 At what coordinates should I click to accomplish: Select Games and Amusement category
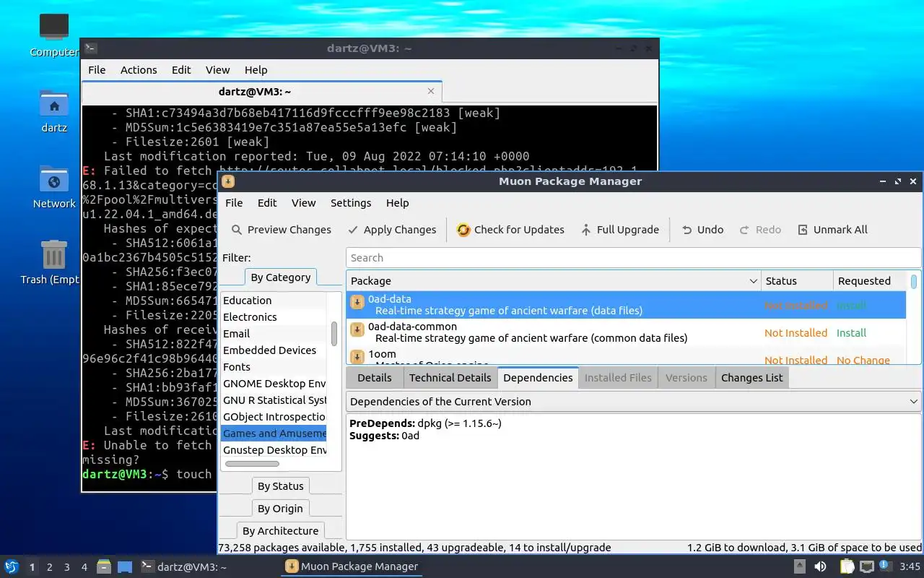pyautogui.click(x=274, y=433)
